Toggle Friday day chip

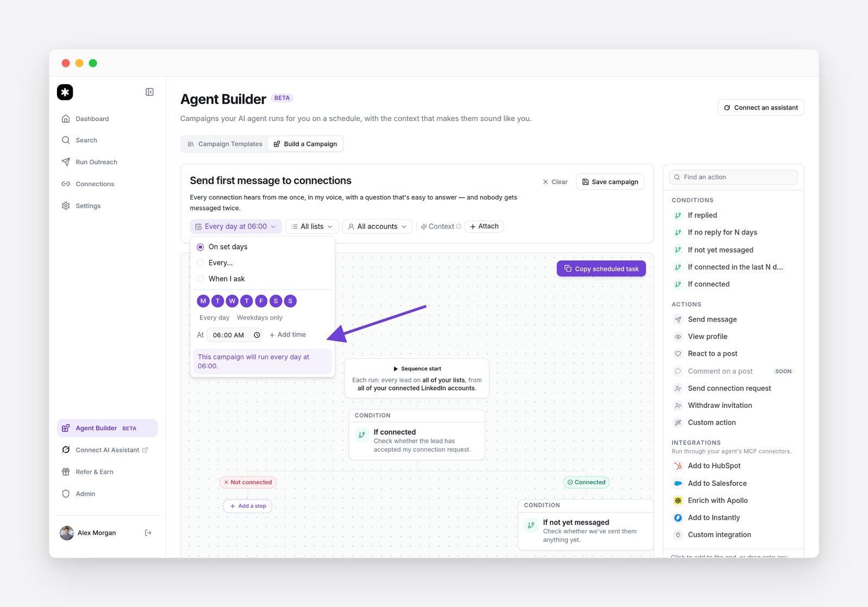[261, 301]
